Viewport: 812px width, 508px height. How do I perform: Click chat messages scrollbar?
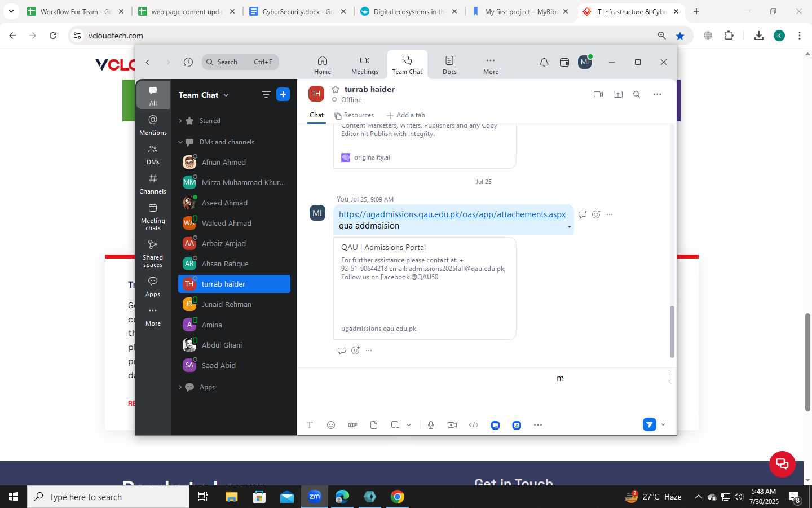pyautogui.click(x=672, y=332)
